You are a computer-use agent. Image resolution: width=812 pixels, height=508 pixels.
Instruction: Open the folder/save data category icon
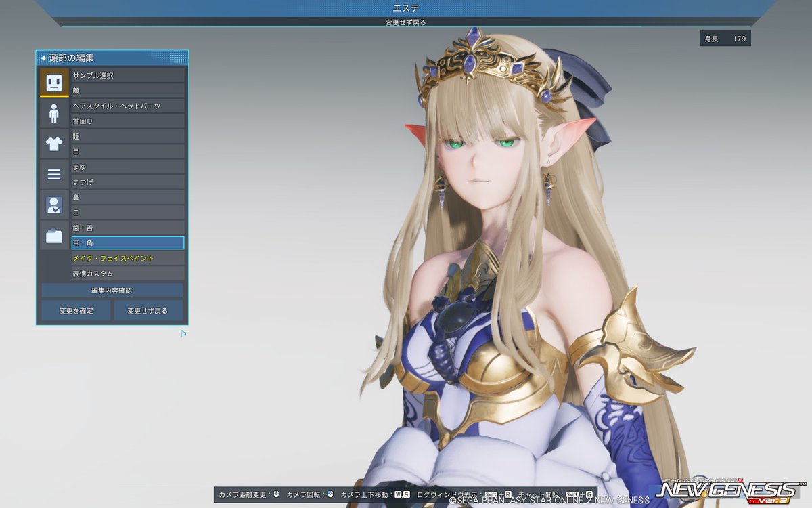click(54, 235)
